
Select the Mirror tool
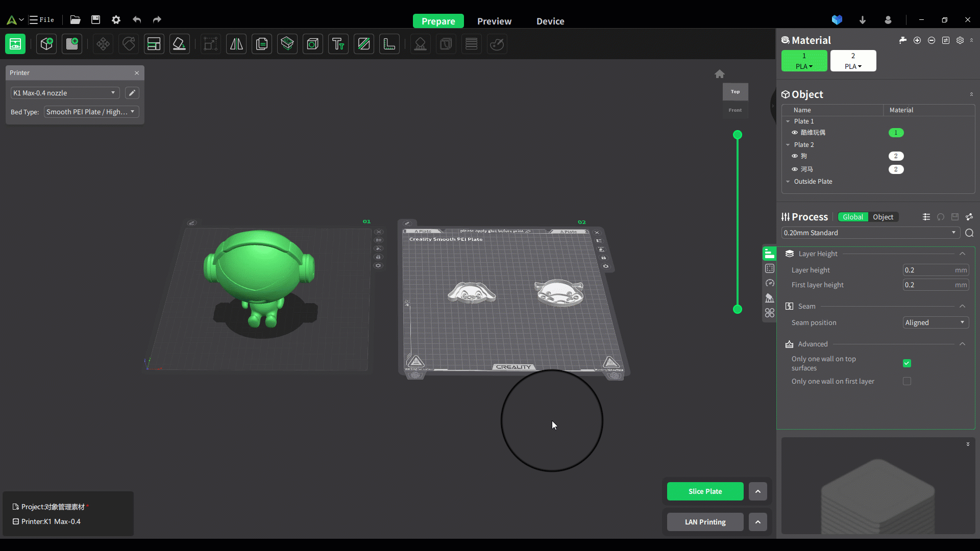pyautogui.click(x=236, y=44)
